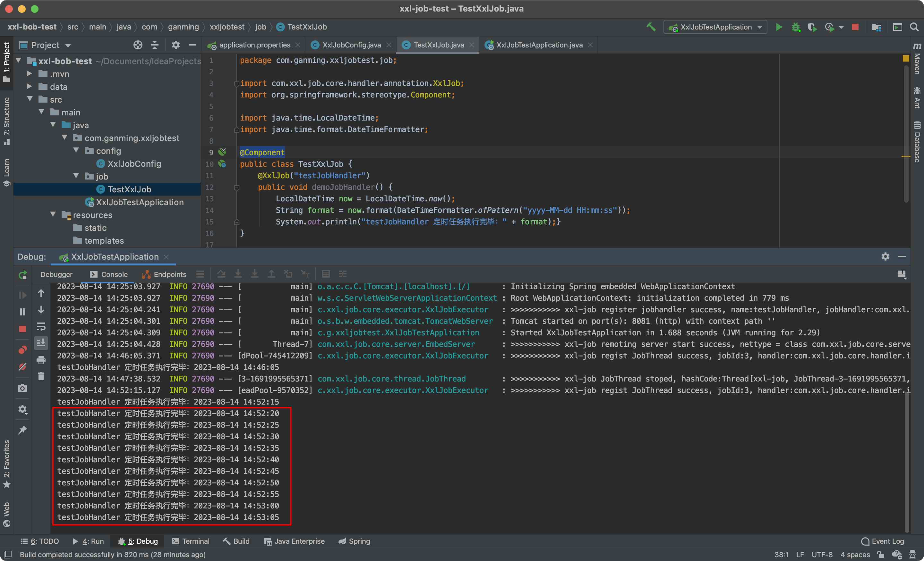Mute breakpoints icon in Debug panel
This screenshot has height=561, width=924.
pos(22,366)
